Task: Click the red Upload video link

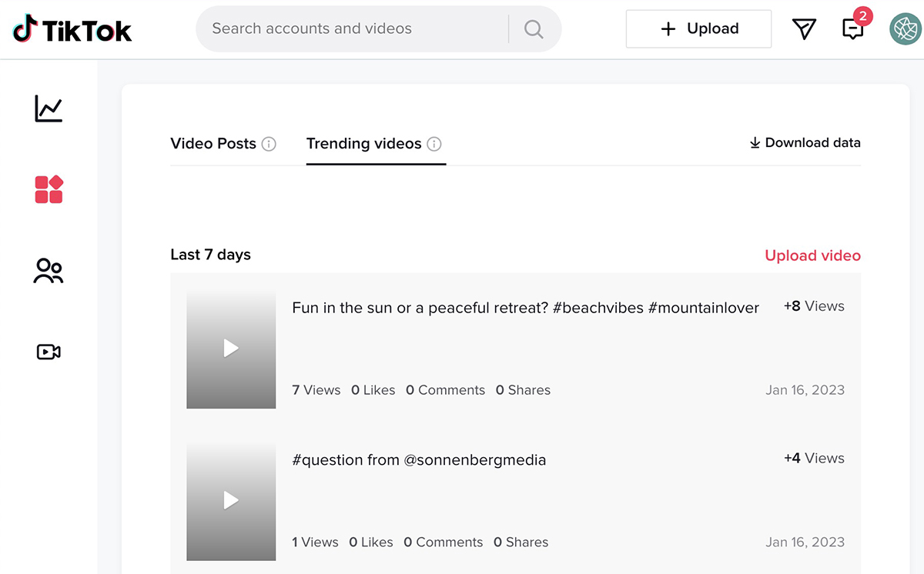Action: (812, 255)
